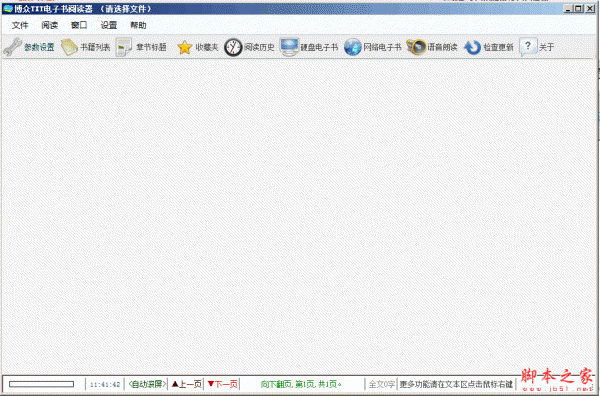Open the 窗口 menu
Image resolution: width=600 pixels, height=396 pixels.
click(x=79, y=25)
